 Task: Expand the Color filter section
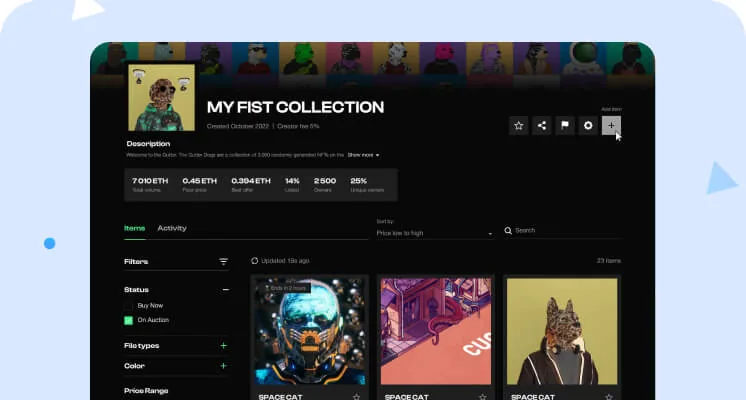(x=224, y=366)
